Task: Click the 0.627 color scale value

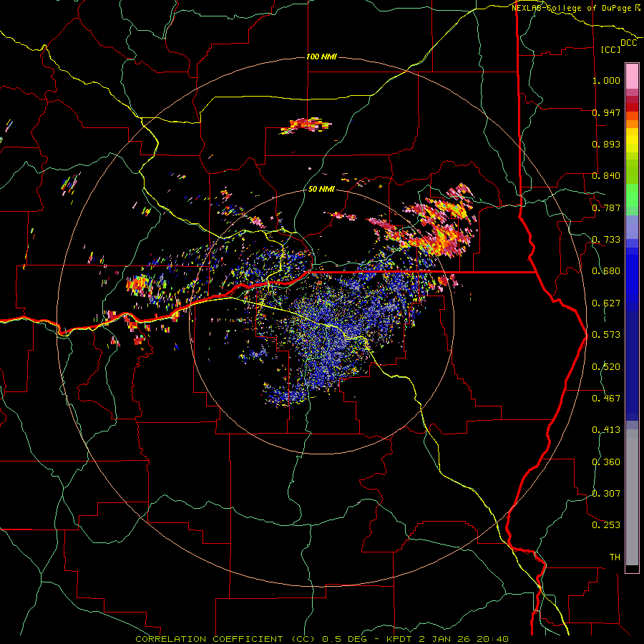Action: click(606, 303)
